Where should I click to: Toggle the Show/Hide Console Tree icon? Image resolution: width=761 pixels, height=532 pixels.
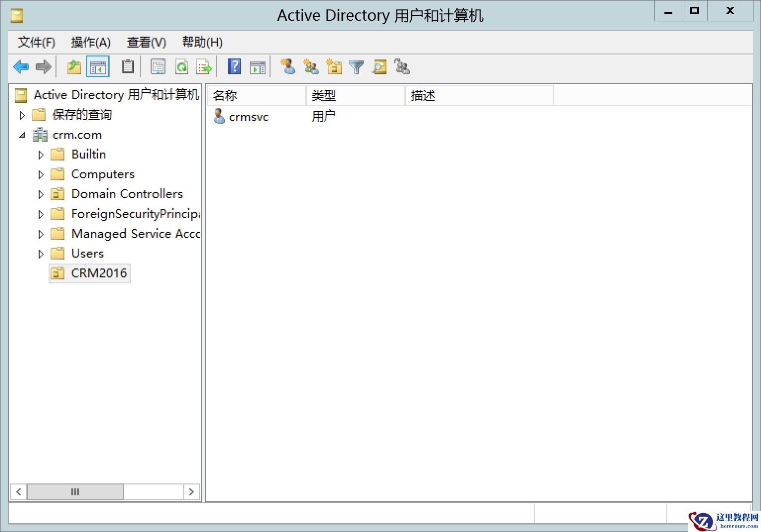pyautogui.click(x=98, y=66)
